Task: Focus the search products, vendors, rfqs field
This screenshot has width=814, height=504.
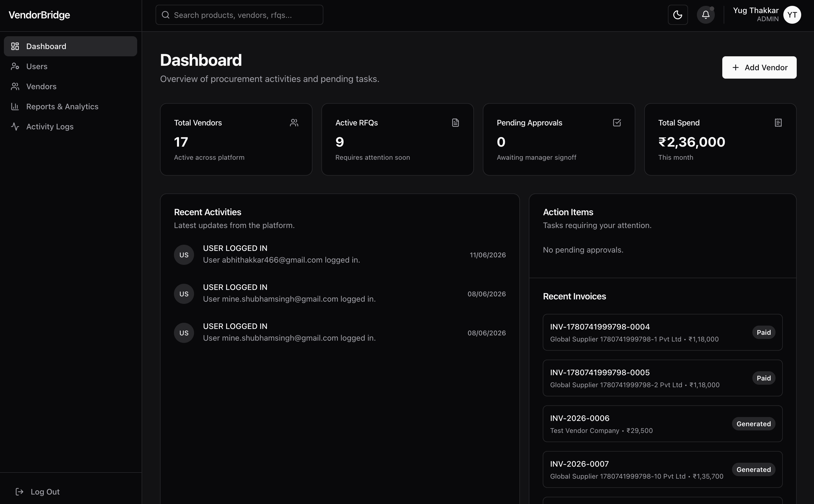Action: pyautogui.click(x=239, y=15)
